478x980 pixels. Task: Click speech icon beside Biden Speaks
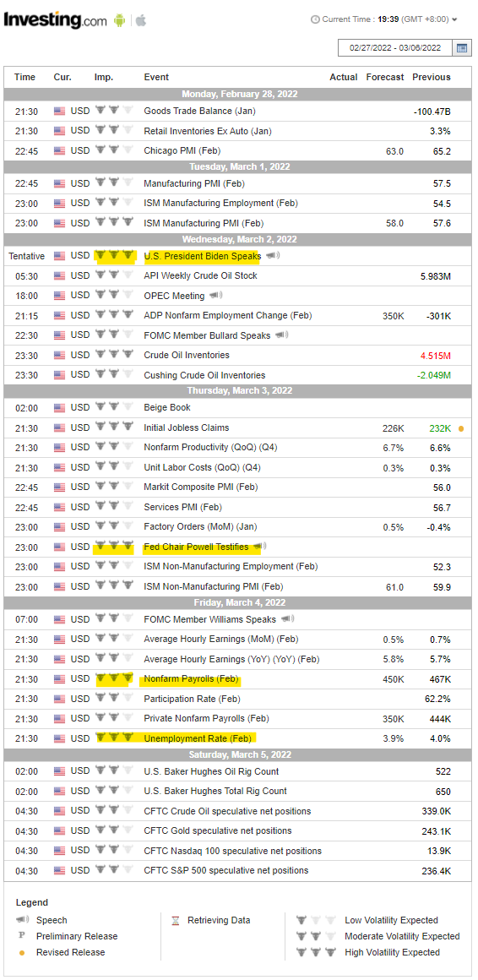[x=273, y=256]
